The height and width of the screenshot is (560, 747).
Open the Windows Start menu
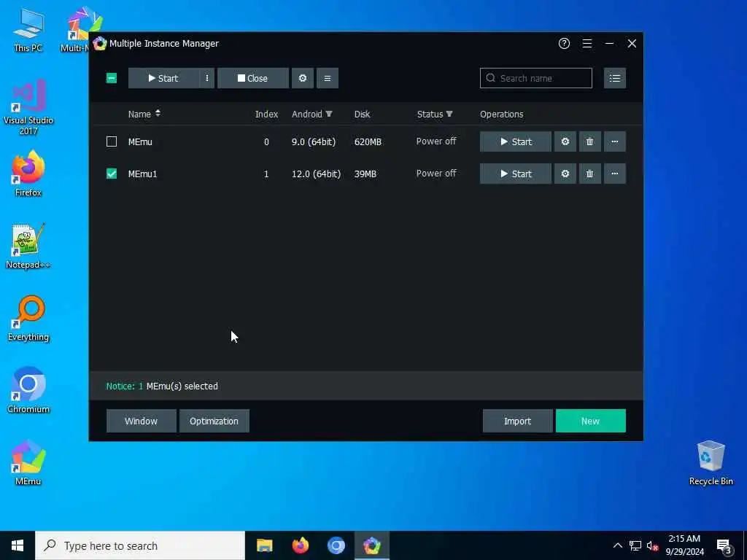(x=18, y=545)
